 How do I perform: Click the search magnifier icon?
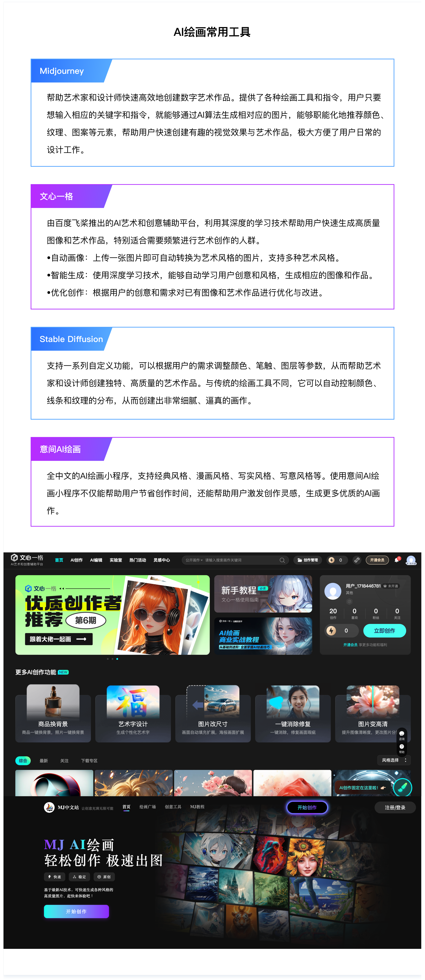[282, 560]
